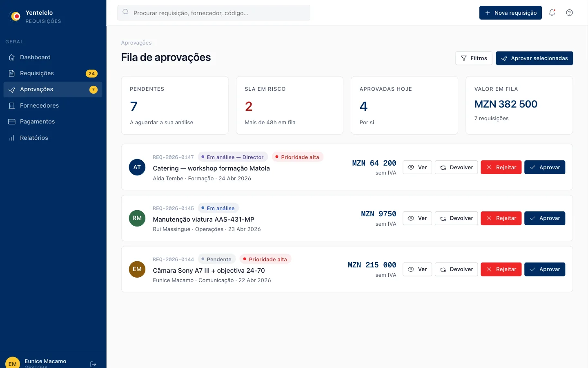Image resolution: width=588 pixels, height=368 pixels.
Task: Click the 24 badge on Requisições
Action: (x=91, y=74)
